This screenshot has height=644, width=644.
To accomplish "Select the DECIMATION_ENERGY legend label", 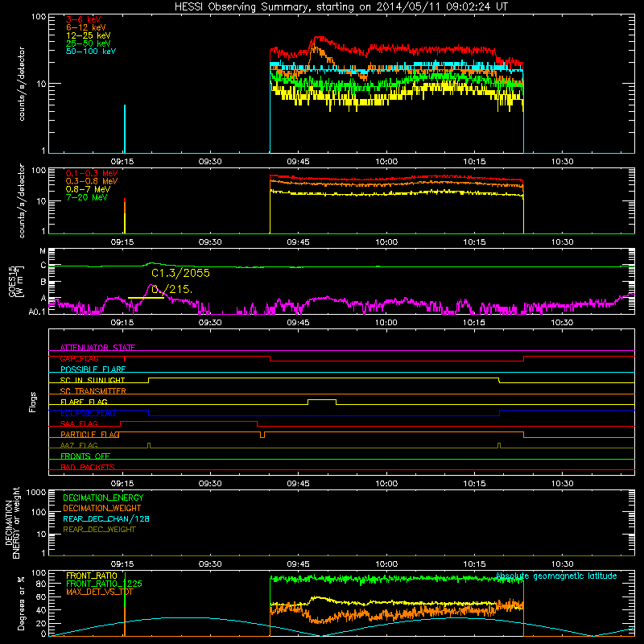I will tap(103, 497).
